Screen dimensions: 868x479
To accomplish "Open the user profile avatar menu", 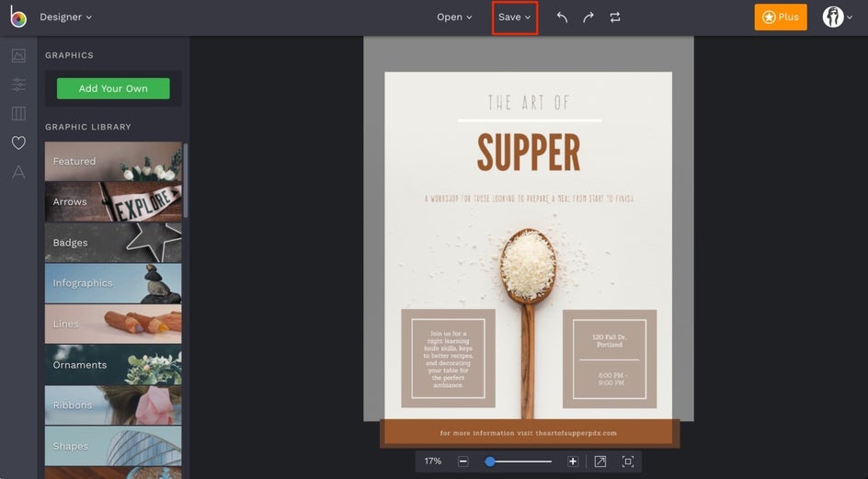I will click(837, 17).
